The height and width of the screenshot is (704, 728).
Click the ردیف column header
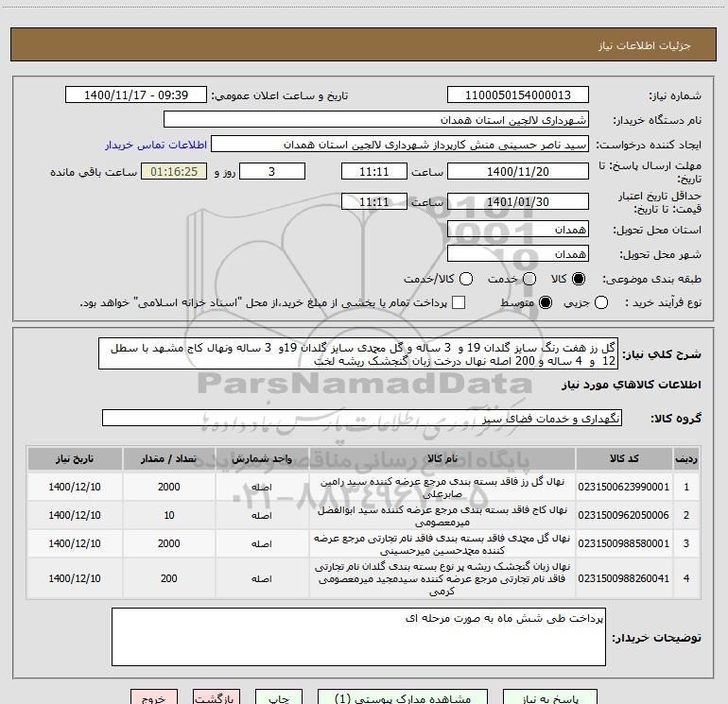[x=686, y=458]
